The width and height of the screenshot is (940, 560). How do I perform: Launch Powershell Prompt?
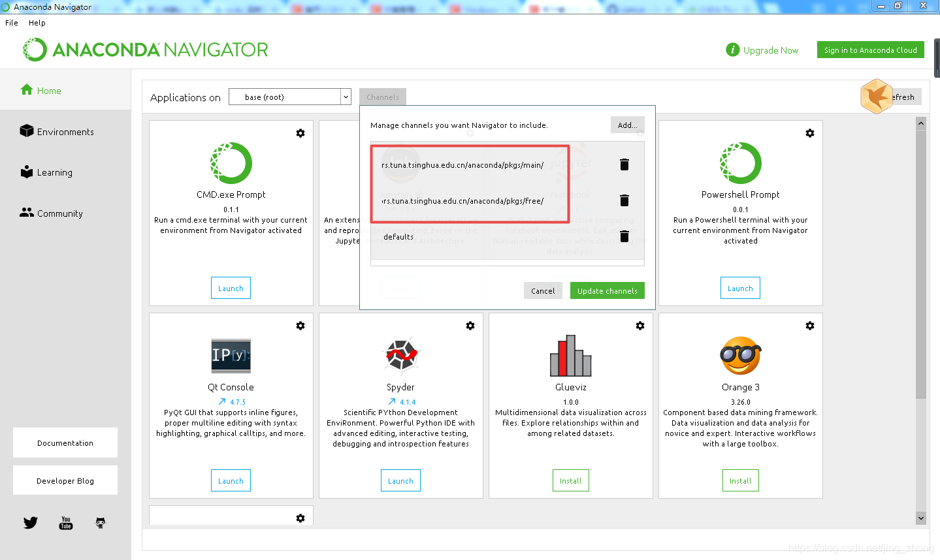pos(740,288)
